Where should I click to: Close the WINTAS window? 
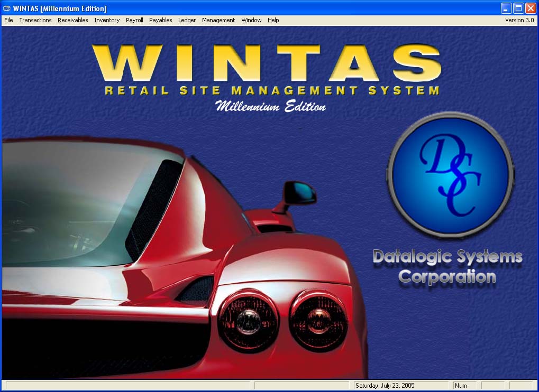click(531, 8)
